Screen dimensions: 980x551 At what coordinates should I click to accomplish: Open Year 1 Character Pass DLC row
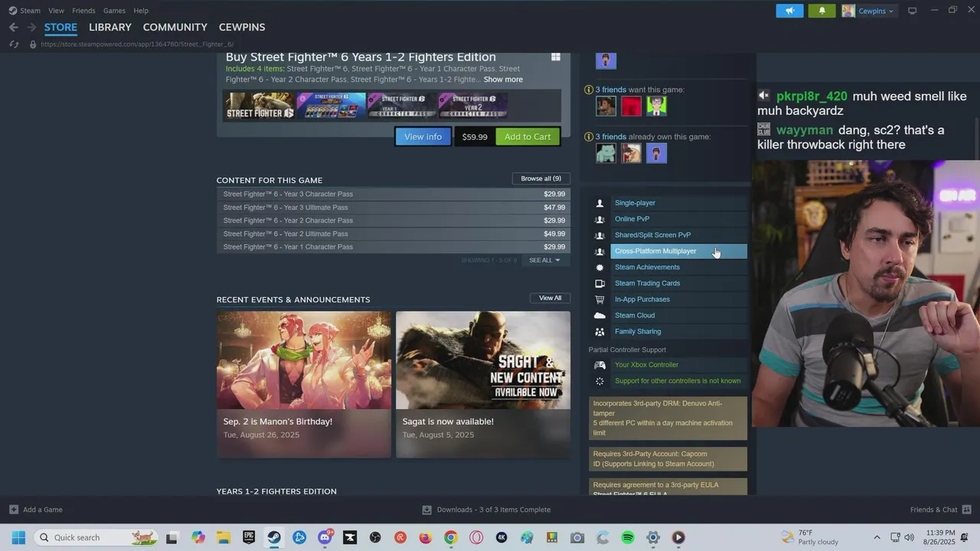(x=394, y=247)
